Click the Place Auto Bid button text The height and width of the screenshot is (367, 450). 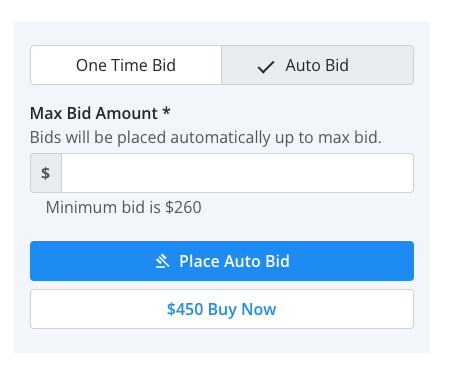point(234,261)
